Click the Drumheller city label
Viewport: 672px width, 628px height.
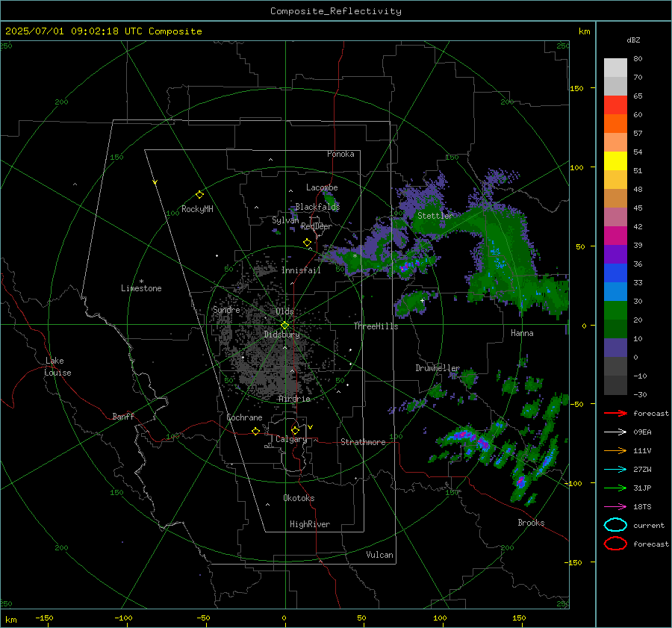click(437, 368)
